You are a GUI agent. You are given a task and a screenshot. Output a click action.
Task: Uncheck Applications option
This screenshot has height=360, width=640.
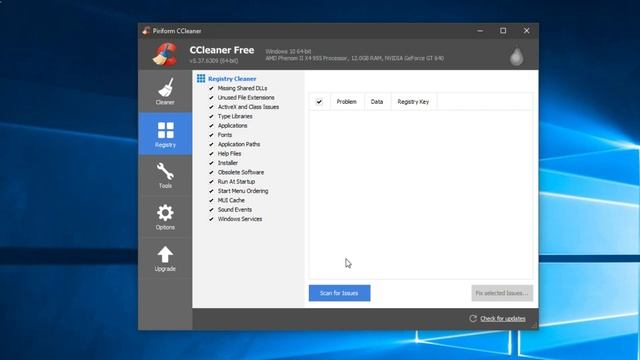click(x=211, y=126)
